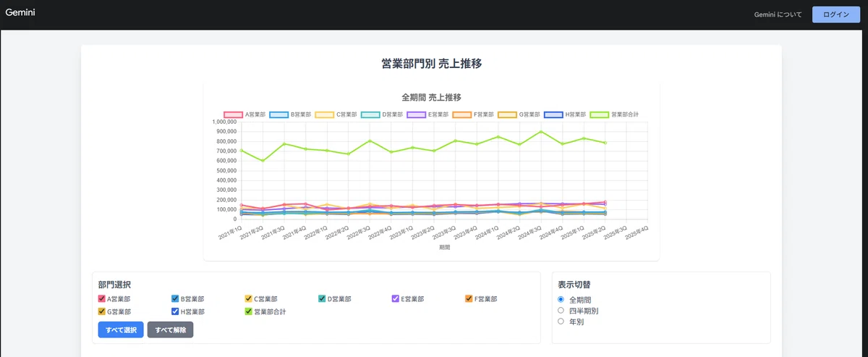Click the 2021年1Q x-axis label
The image size is (868, 357).
pyautogui.click(x=229, y=232)
